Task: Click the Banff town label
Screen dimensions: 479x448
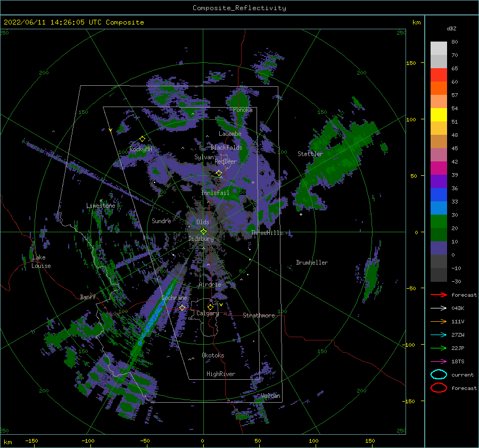Action: tap(88, 297)
